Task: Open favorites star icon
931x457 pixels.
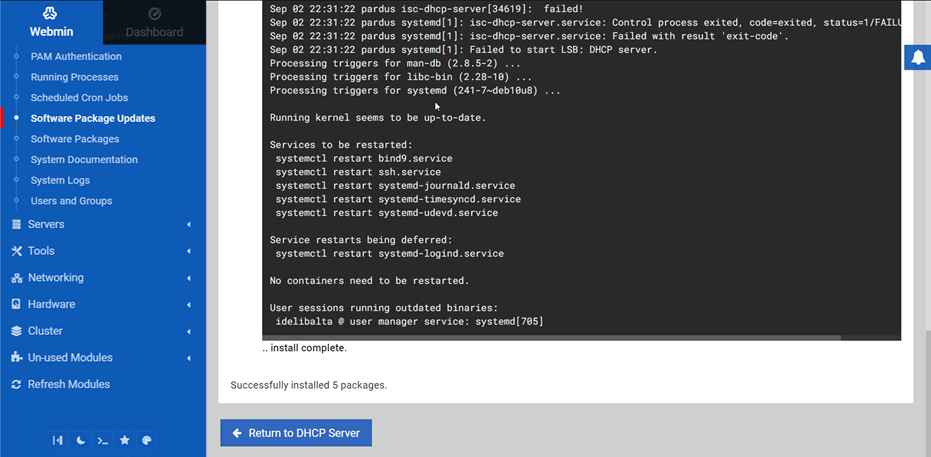Action: 124,440
